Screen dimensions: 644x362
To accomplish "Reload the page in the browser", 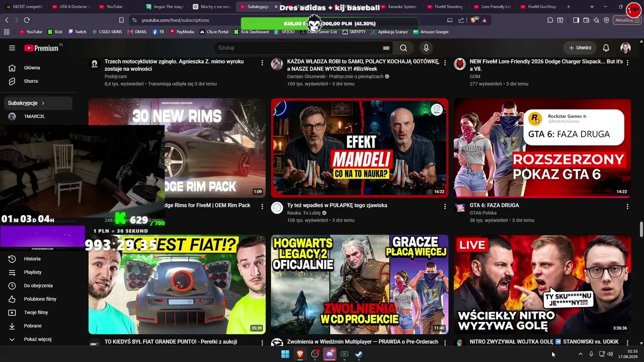I will pos(27,20).
